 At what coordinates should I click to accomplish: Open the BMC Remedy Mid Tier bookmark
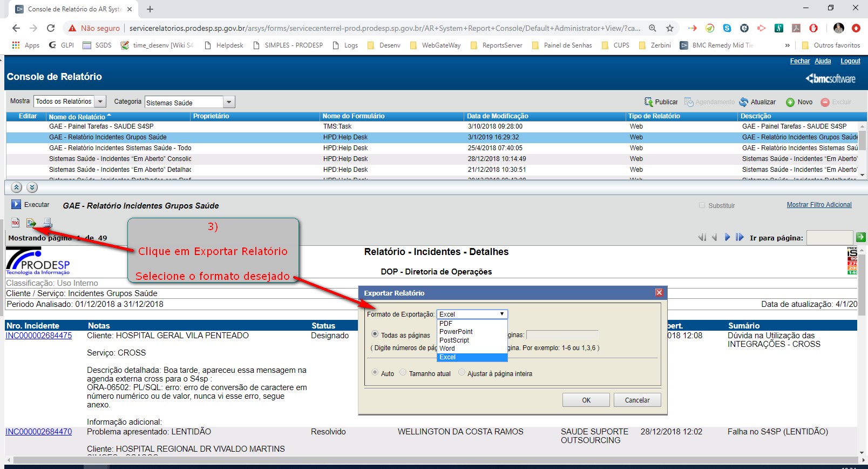[716, 45]
